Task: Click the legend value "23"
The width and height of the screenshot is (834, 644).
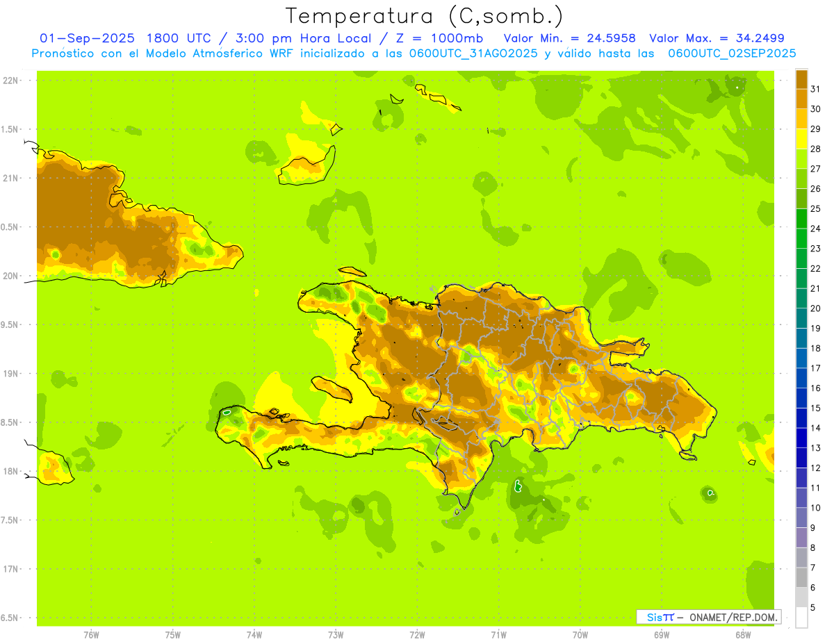Action: tap(815, 249)
